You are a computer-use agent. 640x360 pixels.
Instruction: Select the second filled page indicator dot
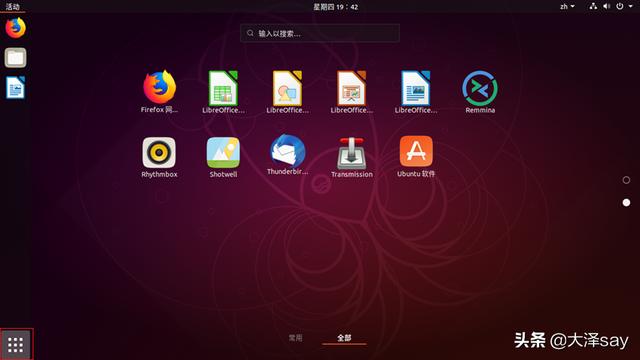coord(626,202)
